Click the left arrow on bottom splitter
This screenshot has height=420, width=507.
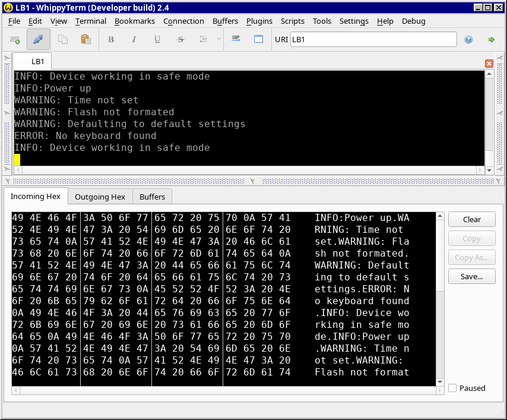click(8, 181)
